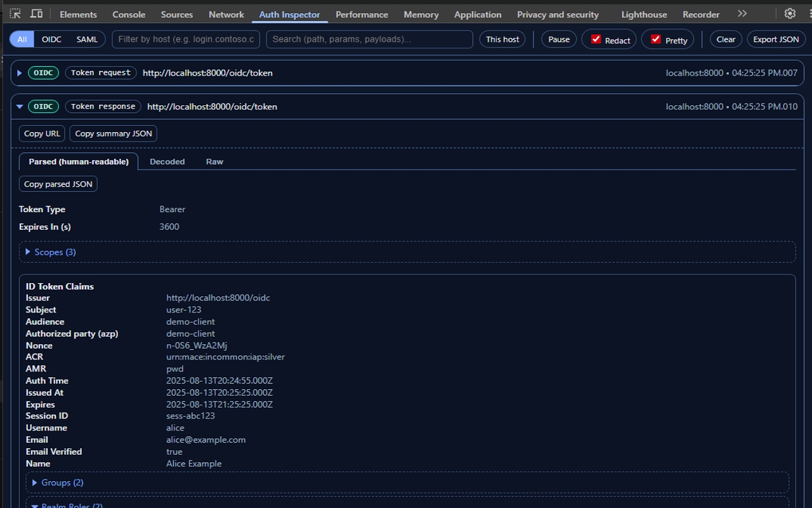
Task: Select the SAML filter chip
Action: click(x=87, y=39)
